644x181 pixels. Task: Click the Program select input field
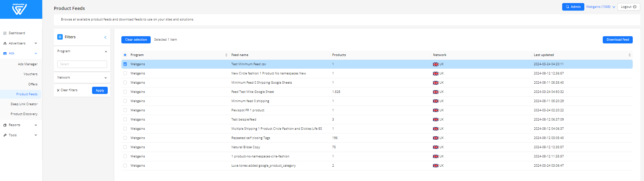pyautogui.click(x=82, y=64)
